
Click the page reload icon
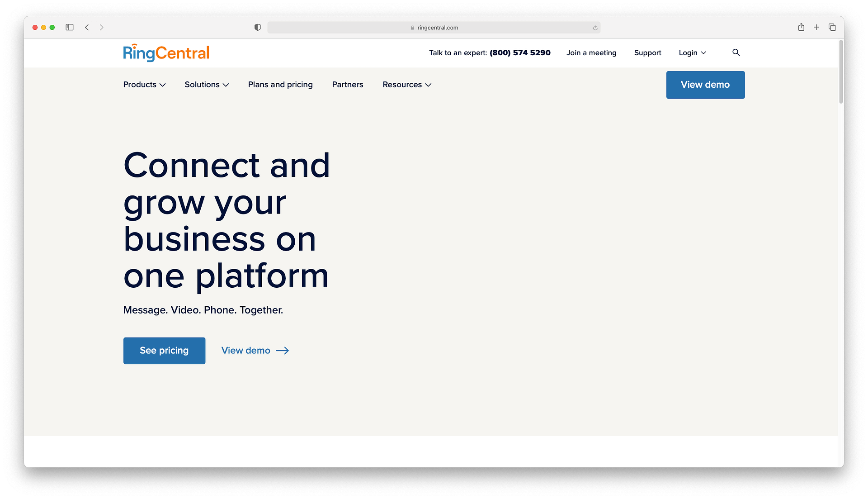pyautogui.click(x=594, y=27)
